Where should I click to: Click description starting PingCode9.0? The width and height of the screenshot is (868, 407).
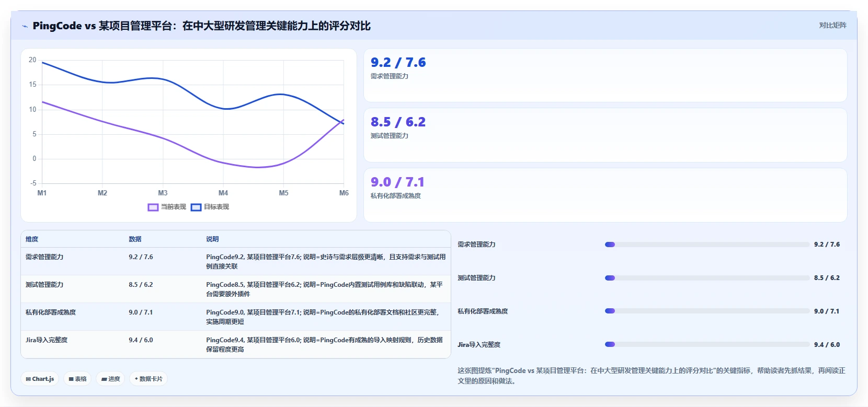click(x=323, y=317)
